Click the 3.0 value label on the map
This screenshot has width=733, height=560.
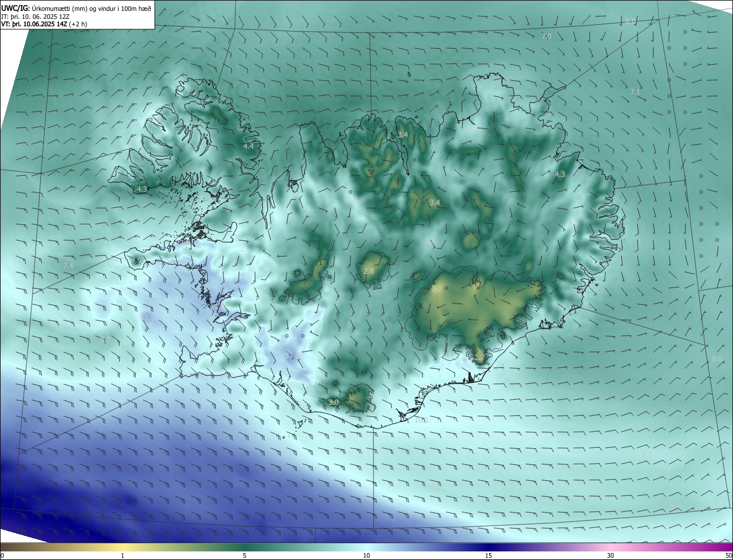[x=333, y=403]
